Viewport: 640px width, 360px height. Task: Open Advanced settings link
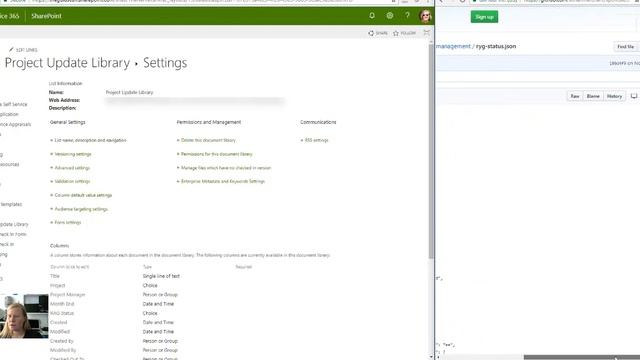point(72,168)
